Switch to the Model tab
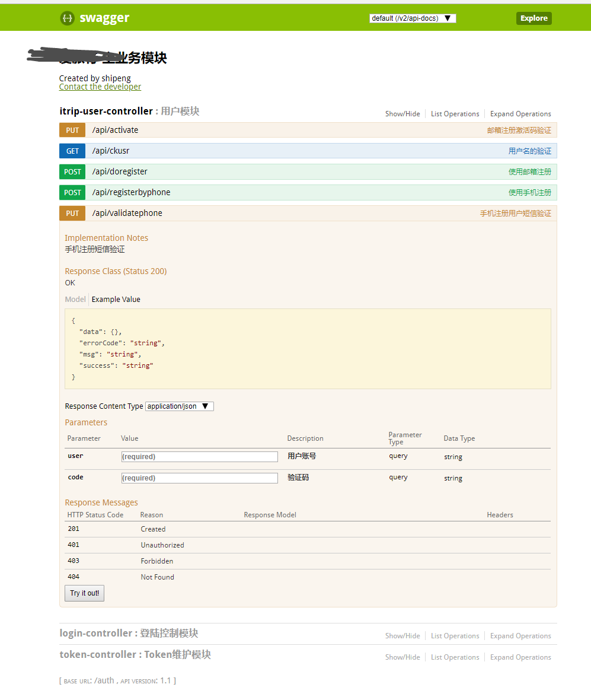The height and width of the screenshot is (700, 591). tap(75, 300)
